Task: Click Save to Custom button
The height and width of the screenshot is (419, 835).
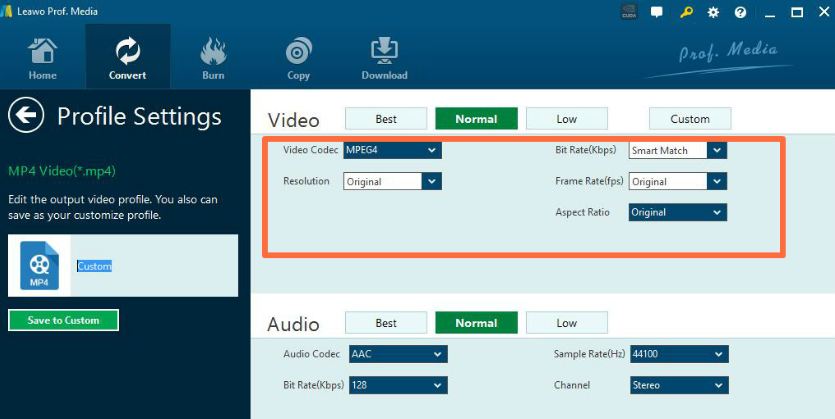Action: coord(63,320)
